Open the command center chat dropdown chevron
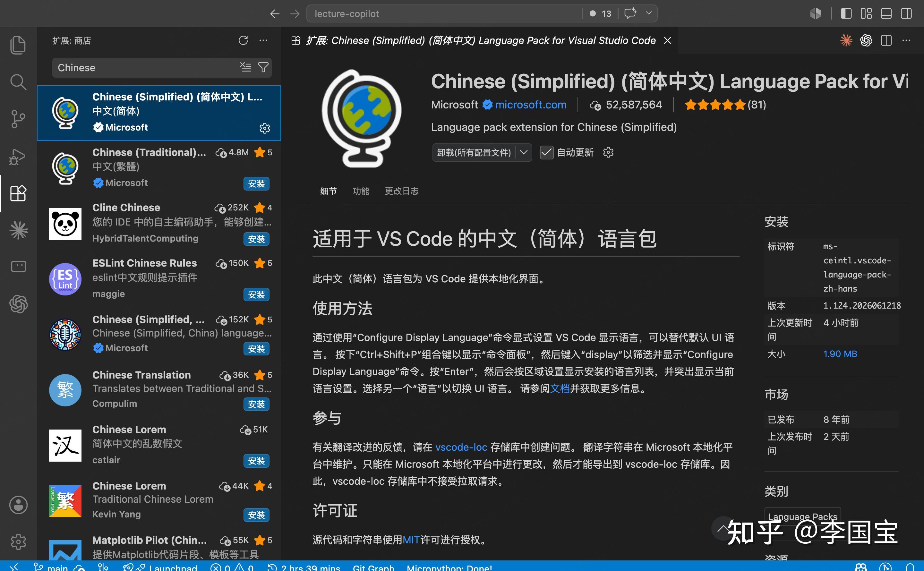The height and width of the screenshot is (571, 924). [x=649, y=13]
